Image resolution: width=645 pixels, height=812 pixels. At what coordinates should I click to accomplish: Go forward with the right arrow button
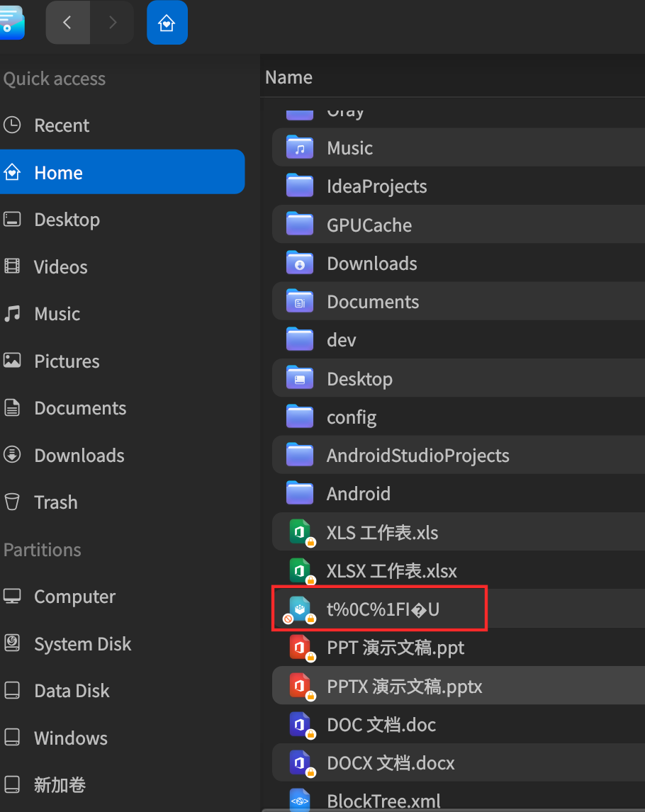[x=113, y=22]
